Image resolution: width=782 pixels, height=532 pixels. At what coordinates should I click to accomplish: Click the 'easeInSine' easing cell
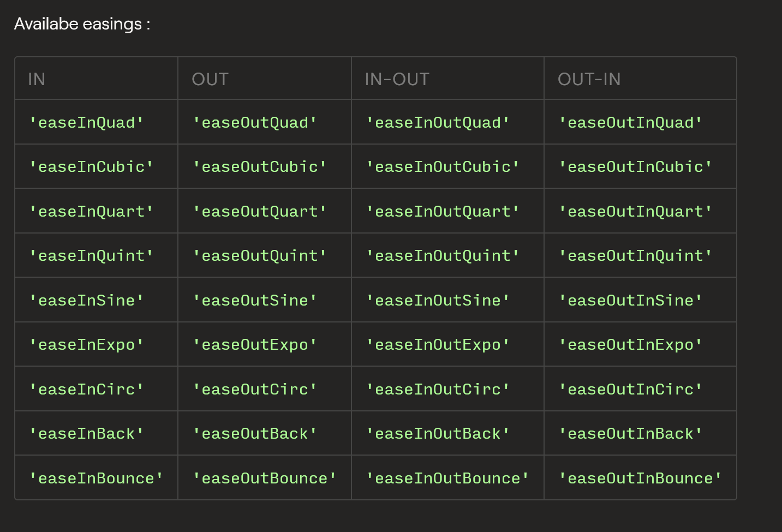[x=86, y=300]
